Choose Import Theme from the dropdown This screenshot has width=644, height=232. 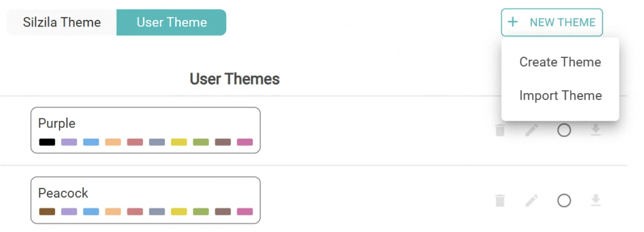[560, 95]
